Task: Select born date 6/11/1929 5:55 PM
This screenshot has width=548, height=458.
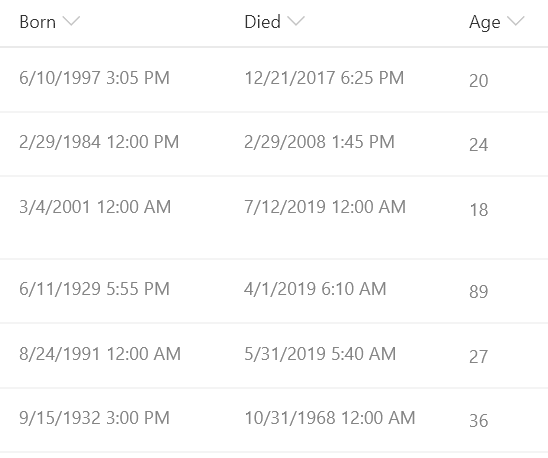Action: [94, 289]
